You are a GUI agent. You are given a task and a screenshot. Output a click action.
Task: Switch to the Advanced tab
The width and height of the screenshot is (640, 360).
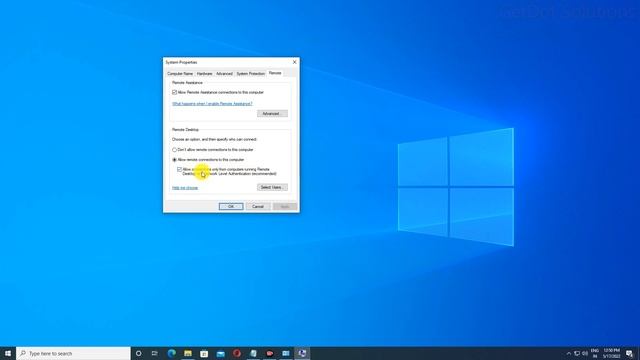tap(224, 73)
